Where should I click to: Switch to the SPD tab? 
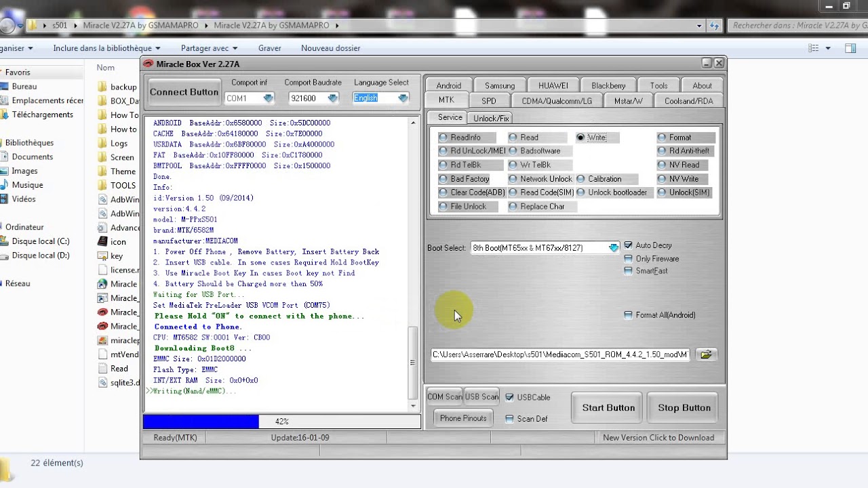(489, 100)
